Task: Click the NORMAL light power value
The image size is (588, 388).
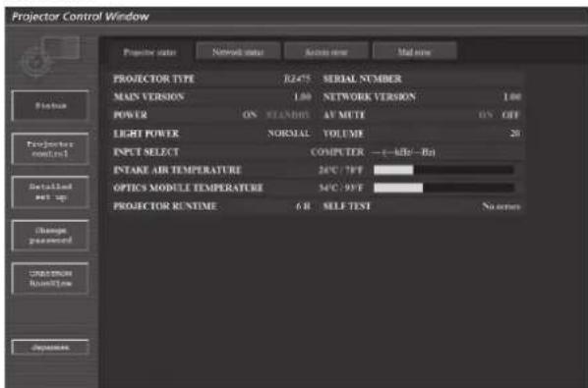Action: (x=289, y=134)
